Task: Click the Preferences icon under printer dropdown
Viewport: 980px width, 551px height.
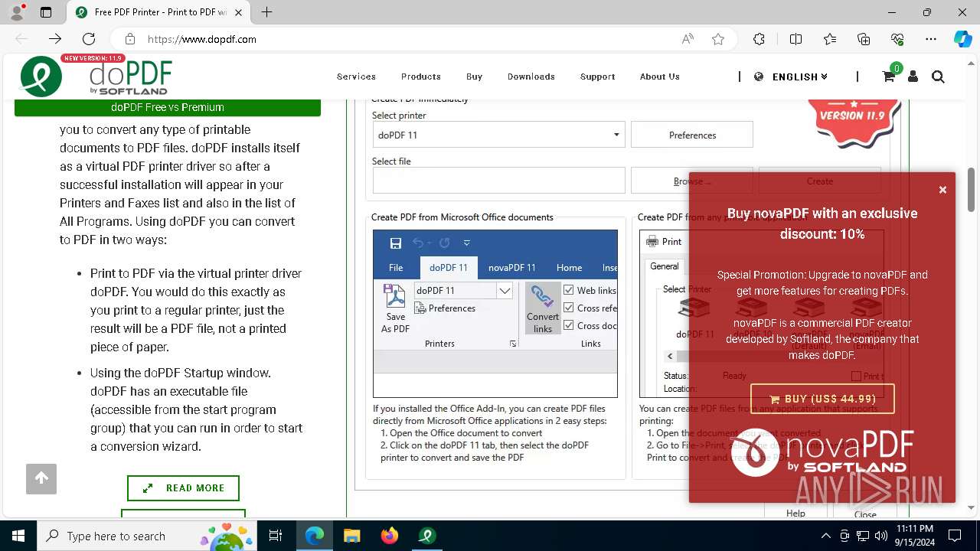Action: 420,308
